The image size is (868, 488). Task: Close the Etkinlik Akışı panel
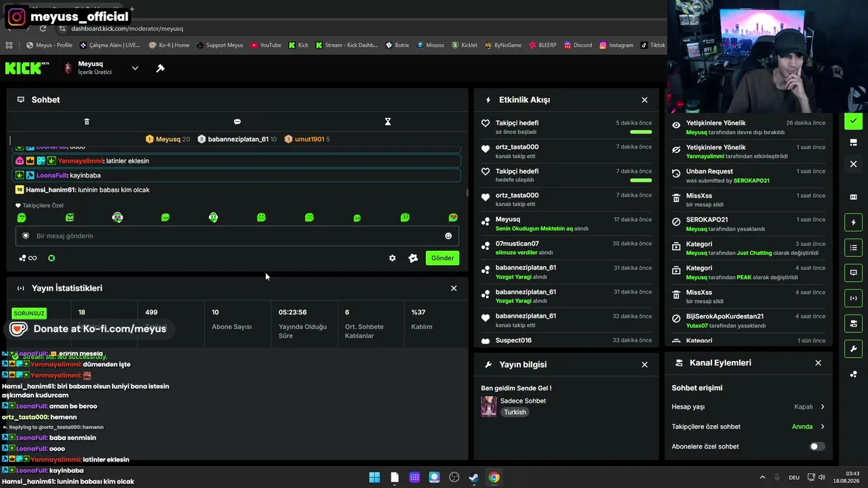click(644, 100)
